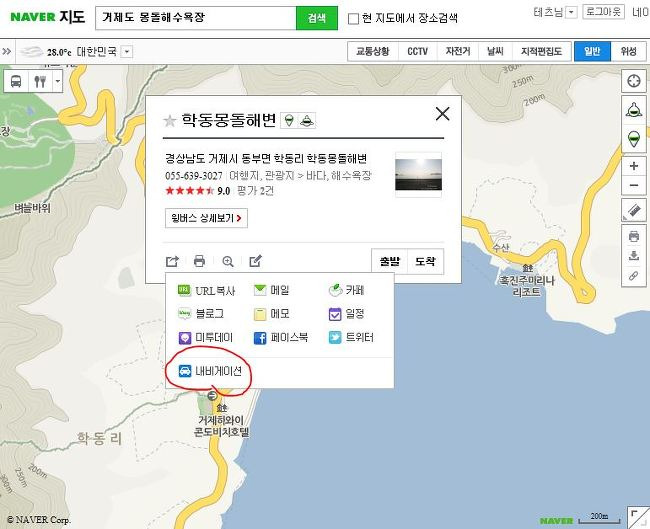Send to 내비게이션 from share menu
The height and width of the screenshot is (529, 650).
coord(210,371)
